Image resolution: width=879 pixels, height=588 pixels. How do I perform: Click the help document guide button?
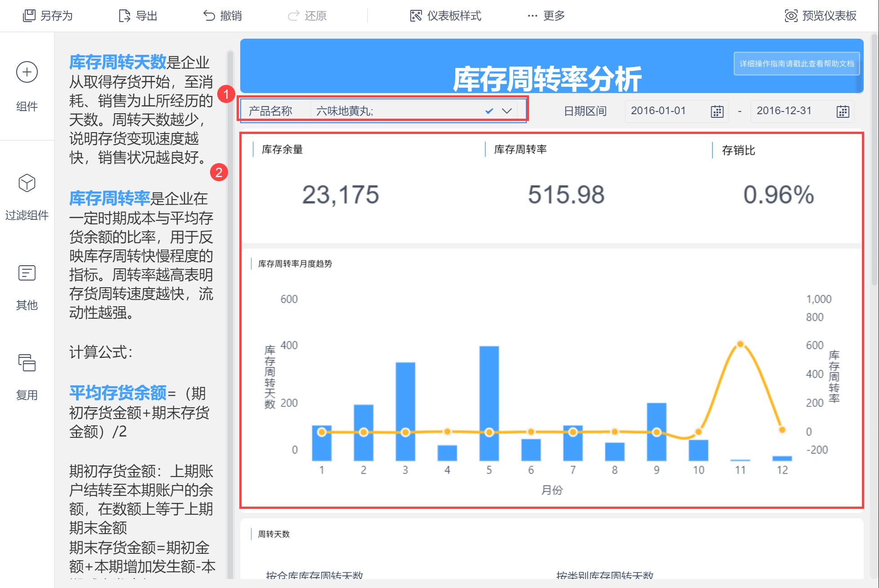click(x=797, y=63)
